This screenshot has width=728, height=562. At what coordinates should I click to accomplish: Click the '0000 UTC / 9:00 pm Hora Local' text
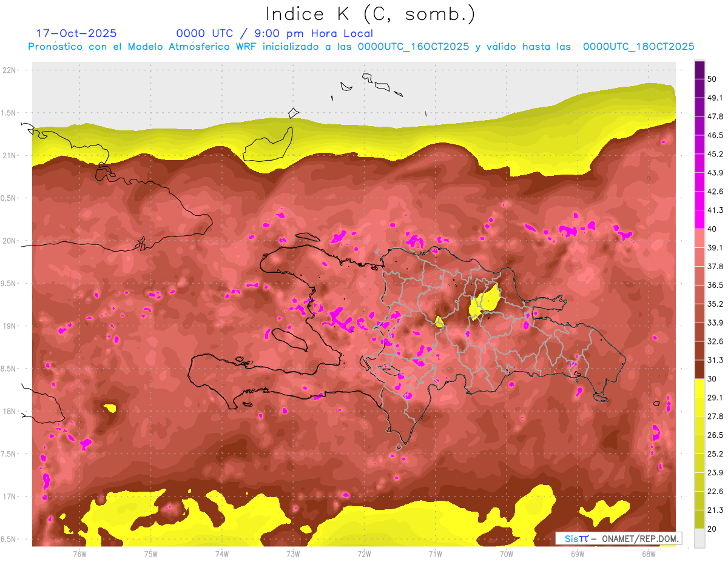[274, 33]
